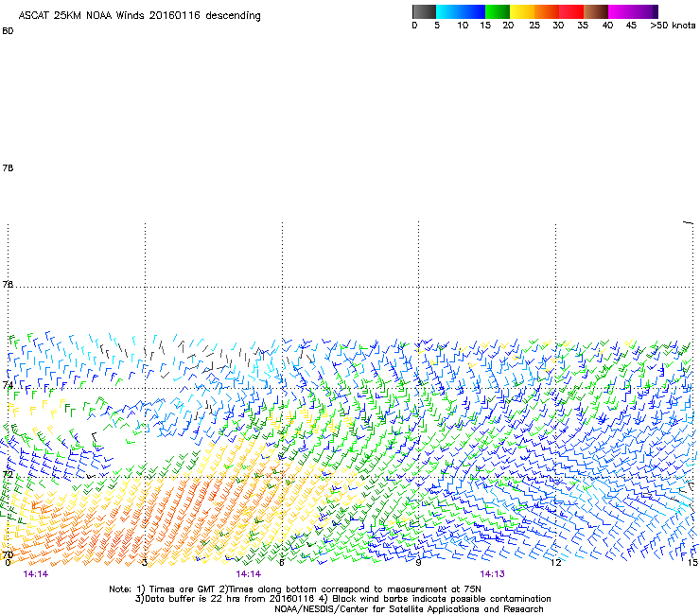The height and width of the screenshot is (615, 700).
Task: Click the "45" label under the color scale
Action: 631,26
